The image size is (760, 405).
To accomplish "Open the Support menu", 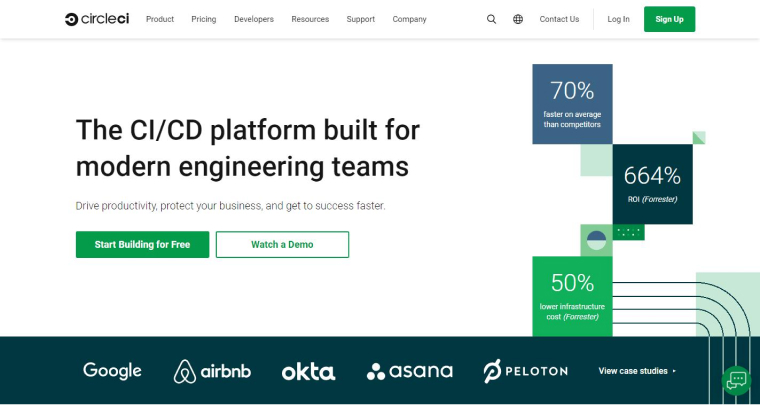I will coord(361,19).
